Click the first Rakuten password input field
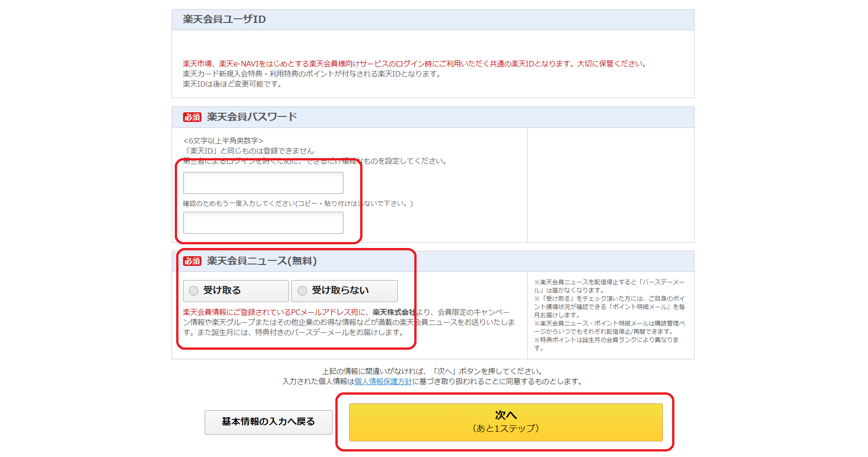Image resolution: width=868 pixels, height=457 pixels. (x=263, y=183)
